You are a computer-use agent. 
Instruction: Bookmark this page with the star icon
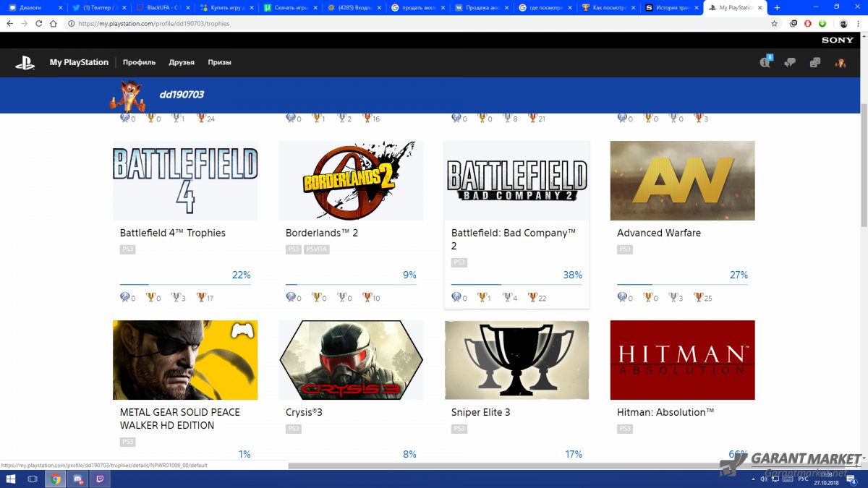(775, 23)
